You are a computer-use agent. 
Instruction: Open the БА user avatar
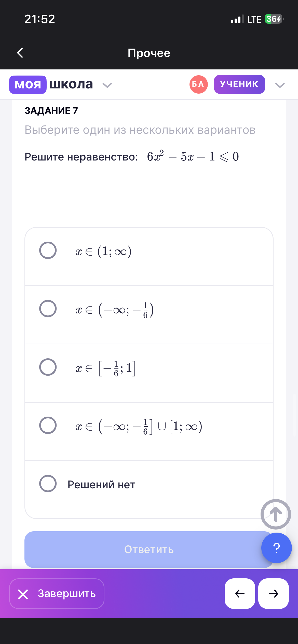pyautogui.click(x=198, y=84)
